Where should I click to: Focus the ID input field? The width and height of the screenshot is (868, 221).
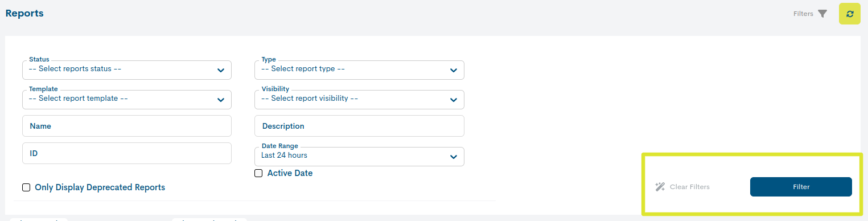127,153
